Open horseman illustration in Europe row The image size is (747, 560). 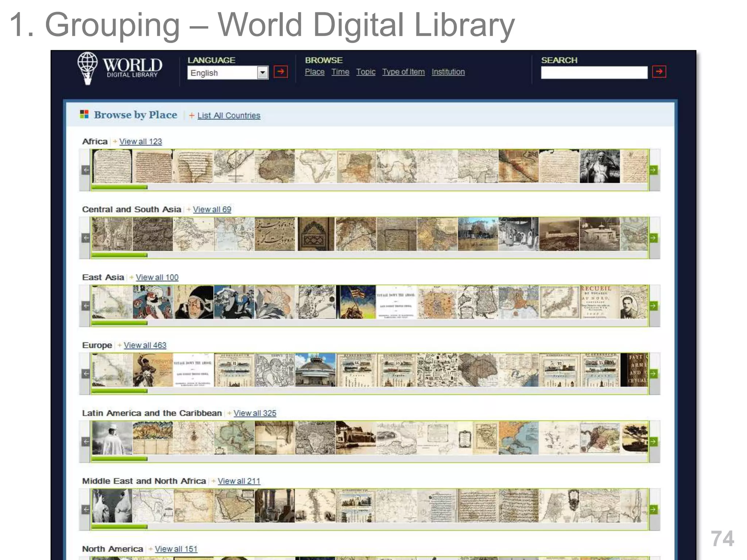tap(152, 370)
